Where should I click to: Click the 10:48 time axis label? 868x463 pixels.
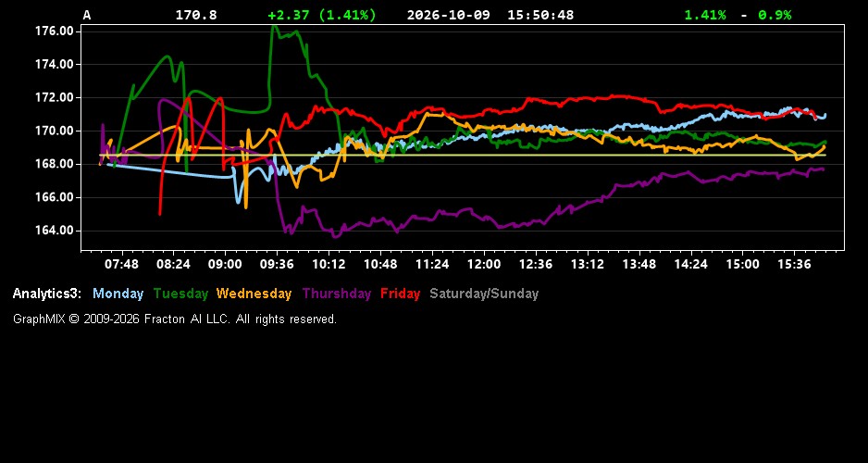(380, 264)
